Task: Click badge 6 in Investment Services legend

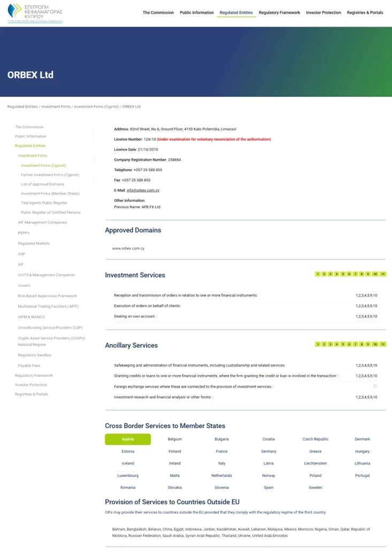Action: 349,274
